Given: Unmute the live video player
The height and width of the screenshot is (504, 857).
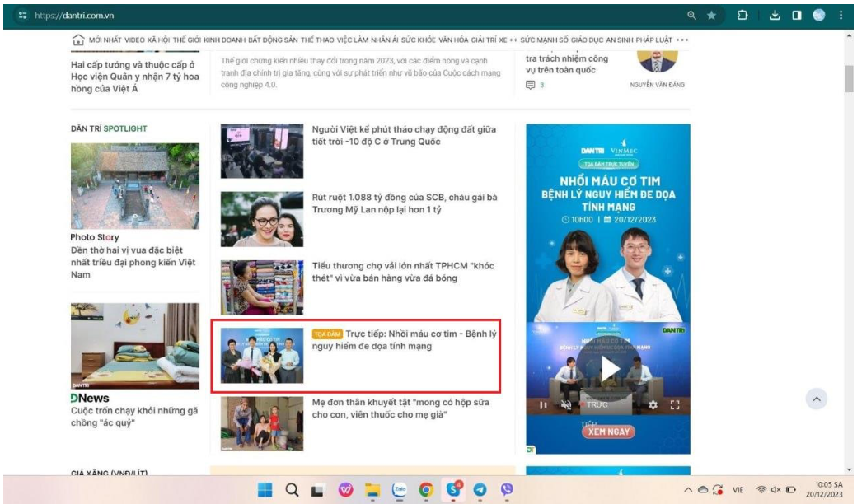Looking at the screenshot, I should click(565, 405).
